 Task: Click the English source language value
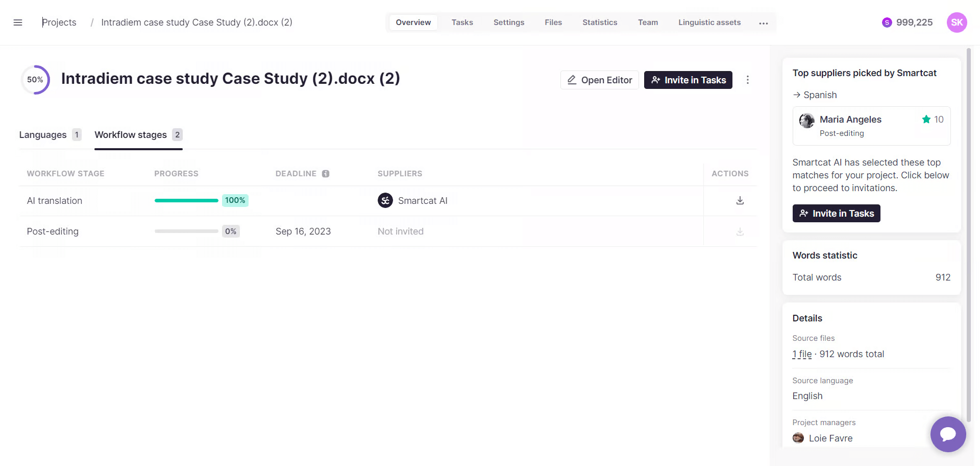pyautogui.click(x=807, y=396)
